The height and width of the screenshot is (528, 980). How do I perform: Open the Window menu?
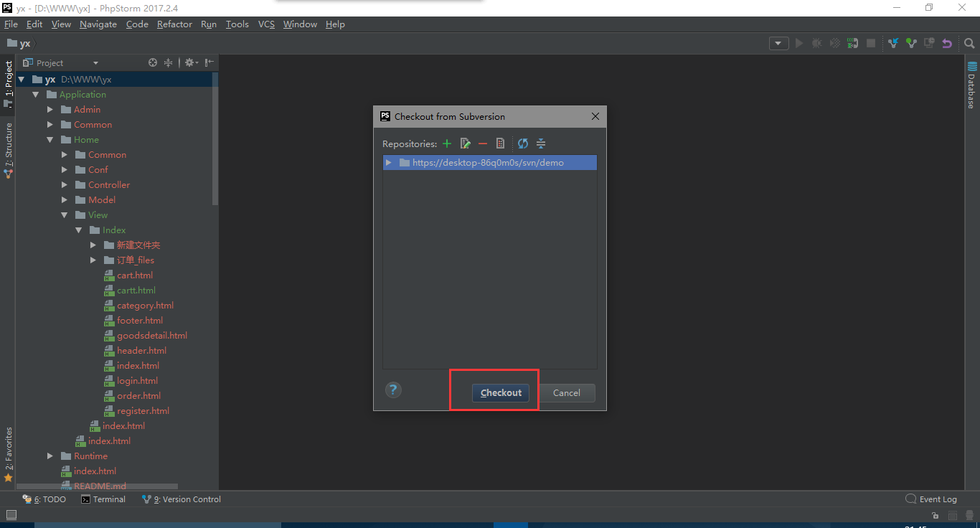[x=300, y=24]
